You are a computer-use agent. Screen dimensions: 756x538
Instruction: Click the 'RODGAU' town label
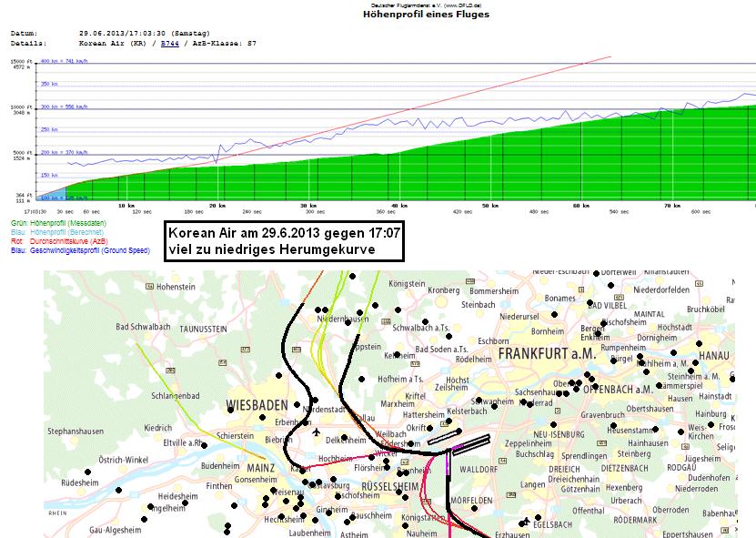click(681, 468)
